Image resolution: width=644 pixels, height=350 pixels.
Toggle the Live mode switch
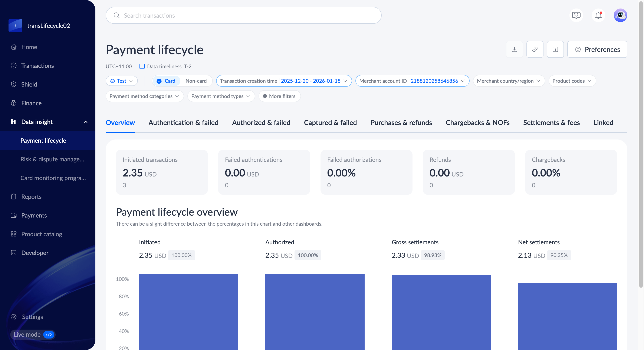click(x=49, y=334)
